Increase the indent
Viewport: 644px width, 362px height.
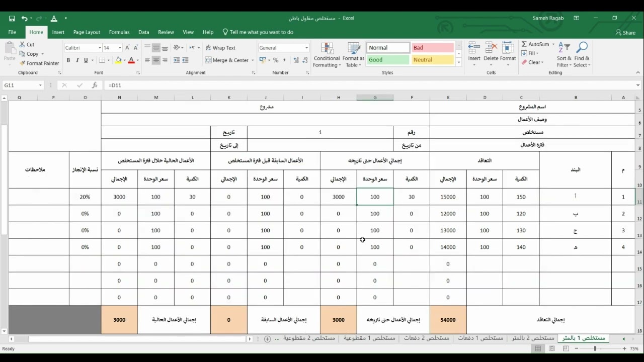click(185, 60)
